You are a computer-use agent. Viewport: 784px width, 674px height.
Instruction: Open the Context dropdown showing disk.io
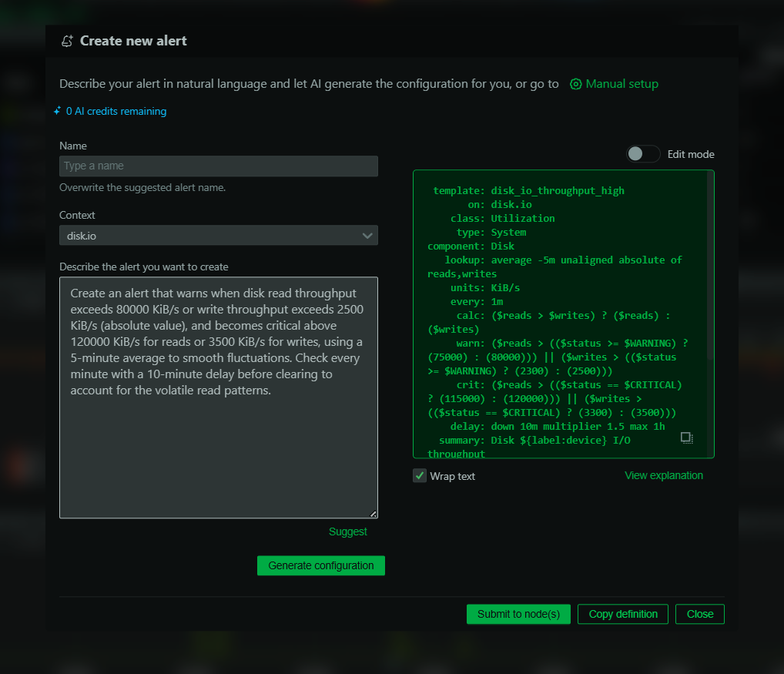click(218, 235)
